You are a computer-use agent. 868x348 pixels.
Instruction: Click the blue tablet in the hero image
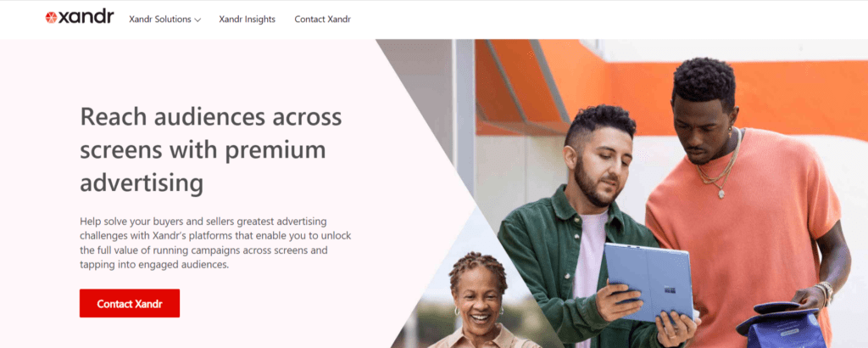[648, 283]
